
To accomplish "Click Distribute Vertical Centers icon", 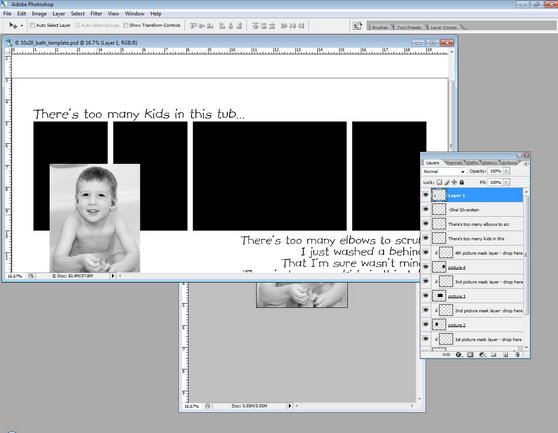I will point(264,26).
